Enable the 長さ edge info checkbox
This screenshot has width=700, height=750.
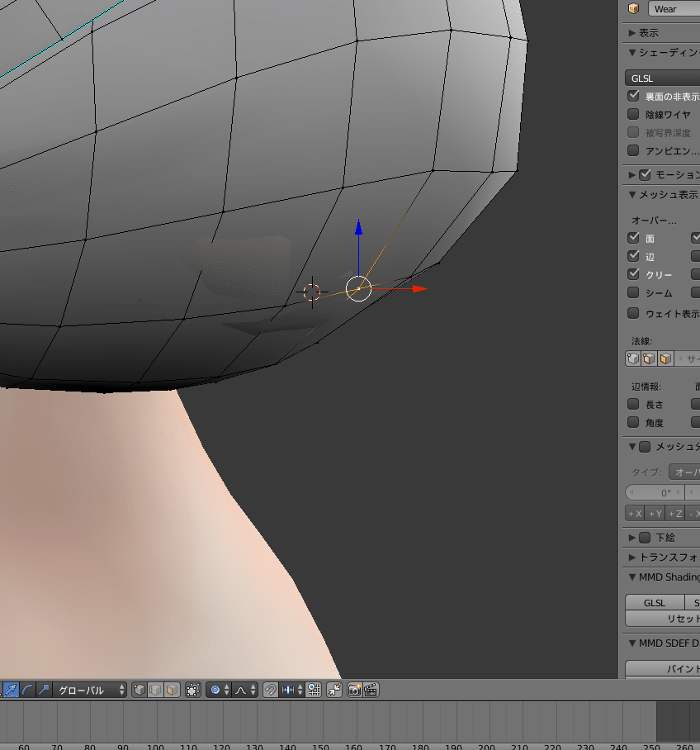tap(633, 404)
